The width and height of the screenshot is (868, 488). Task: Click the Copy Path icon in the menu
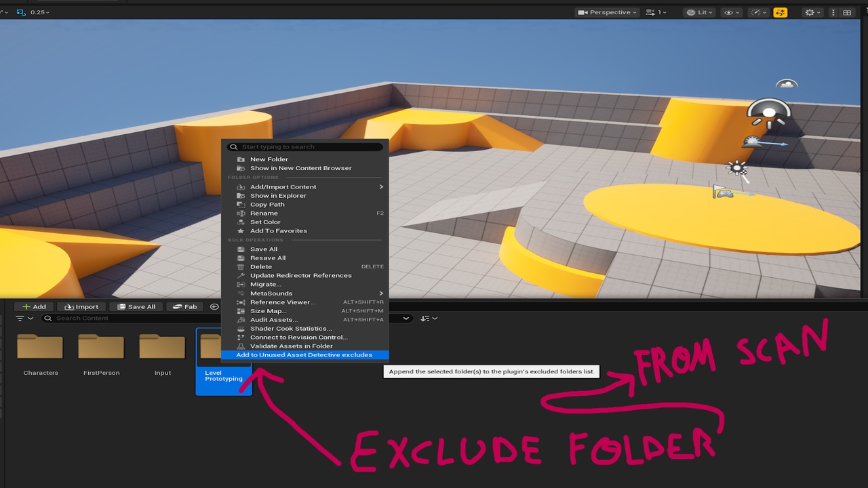(241, 205)
